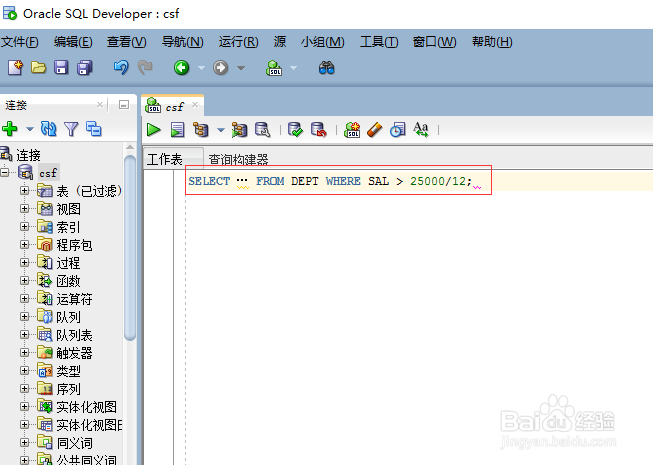Close the 连接 panel

click(x=100, y=104)
